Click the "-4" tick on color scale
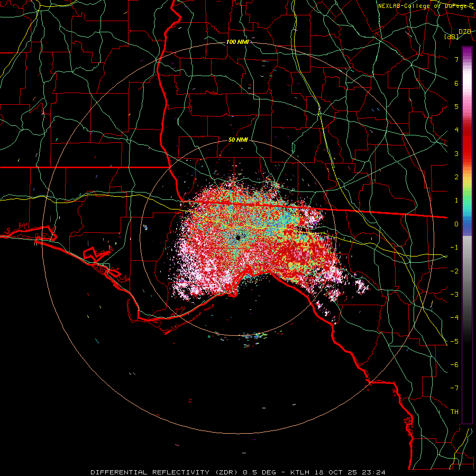Viewport: 476px width, 476px height. click(x=454, y=317)
